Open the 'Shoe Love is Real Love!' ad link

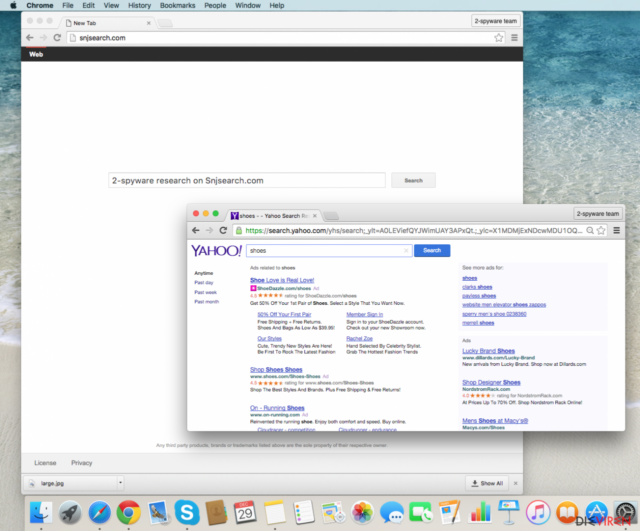[x=282, y=280]
